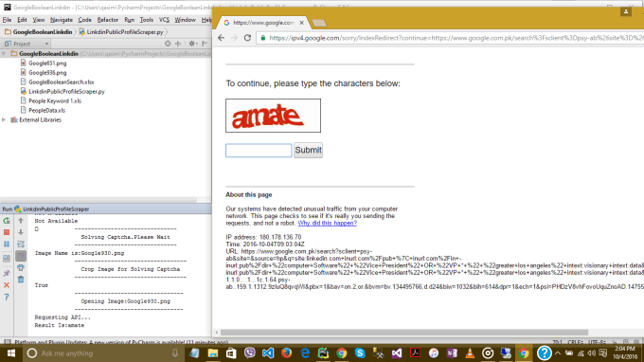Screen dimensions: 644x362
Task: Open a new Chrome tab
Action: point(319,23)
